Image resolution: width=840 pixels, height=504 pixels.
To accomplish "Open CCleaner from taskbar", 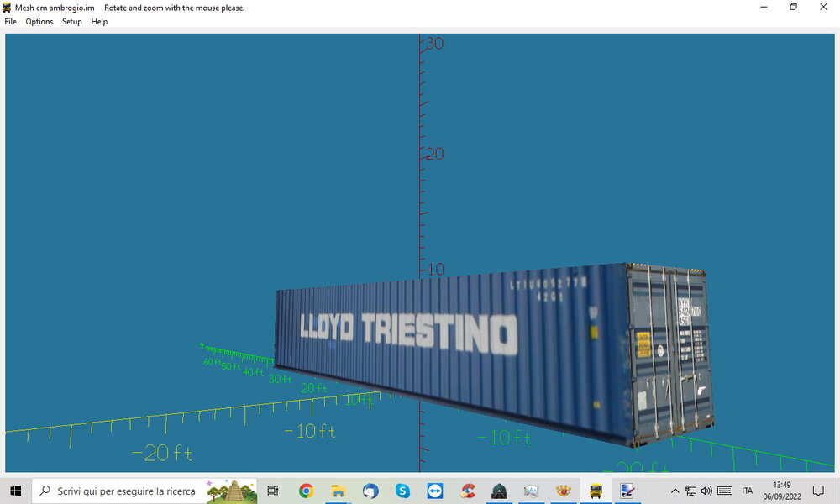I will [x=467, y=491].
